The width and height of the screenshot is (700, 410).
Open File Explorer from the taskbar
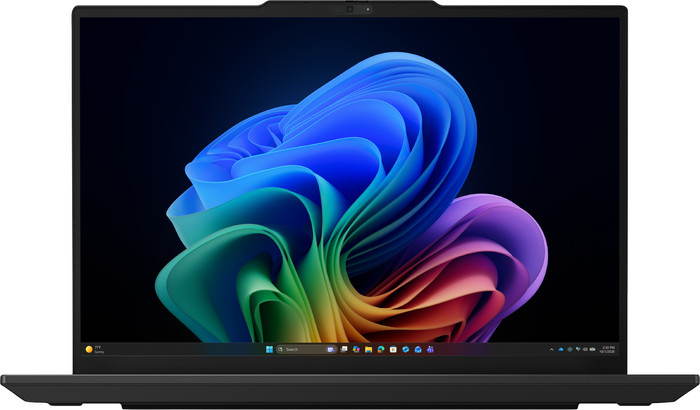pyautogui.click(x=368, y=349)
